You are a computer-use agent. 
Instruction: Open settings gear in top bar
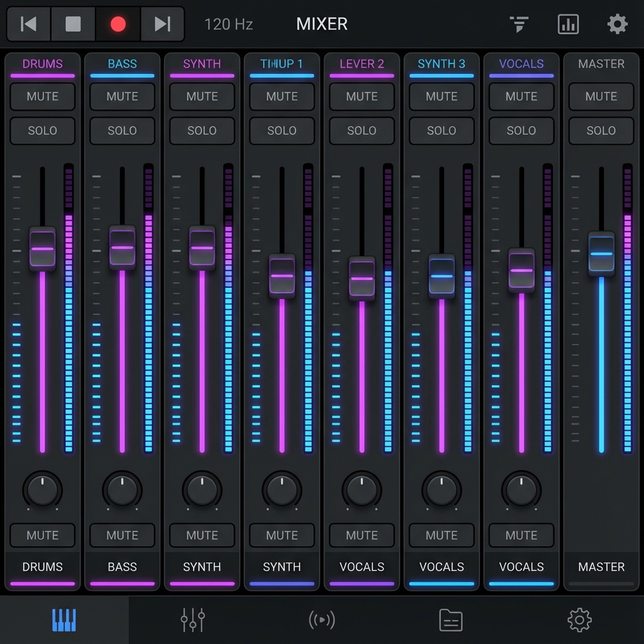click(x=617, y=24)
